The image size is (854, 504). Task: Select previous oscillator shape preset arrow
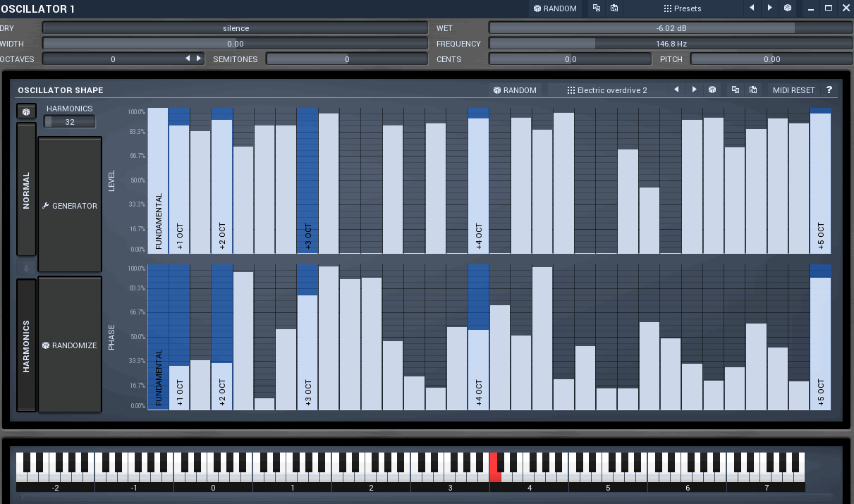coord(676,90)
